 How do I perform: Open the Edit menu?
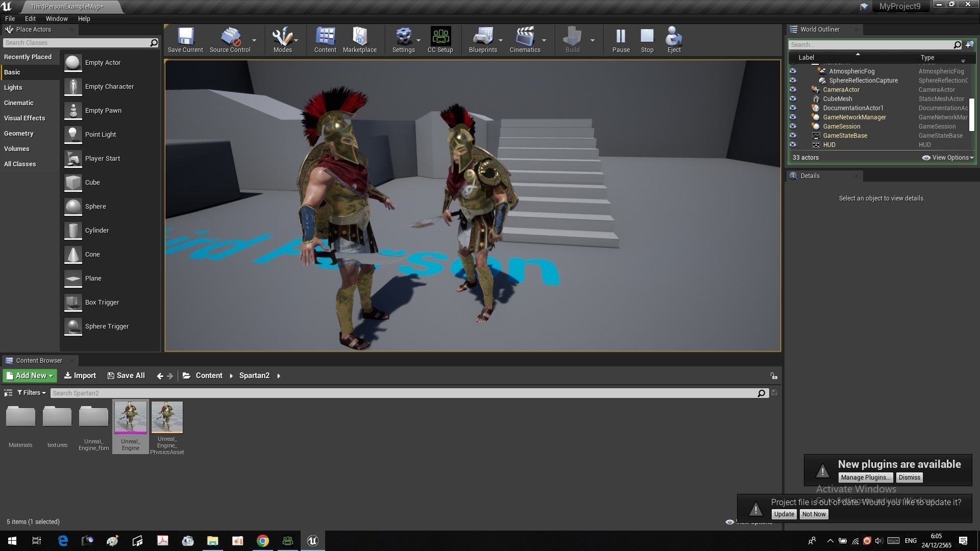point(30,18)
